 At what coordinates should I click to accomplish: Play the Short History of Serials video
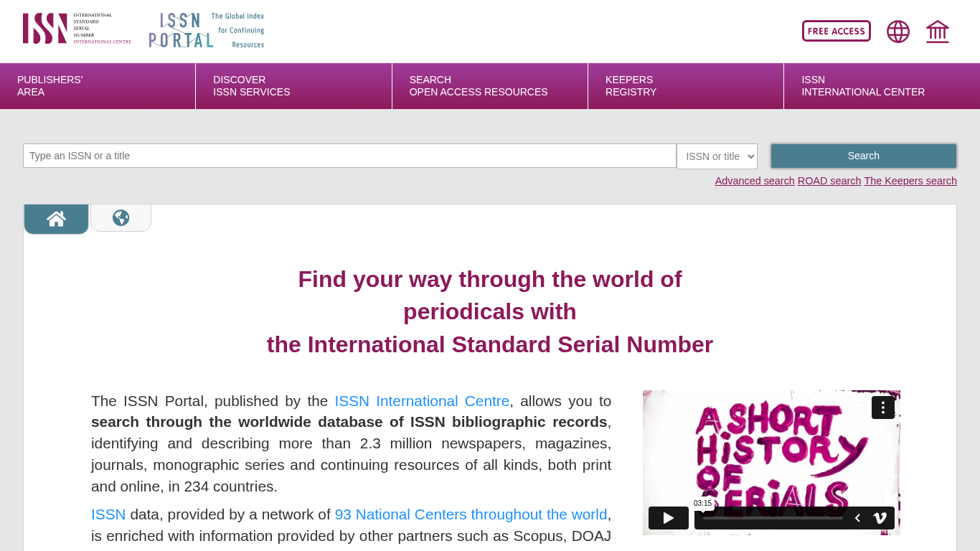pyautogui.click(x=669, y=518)
